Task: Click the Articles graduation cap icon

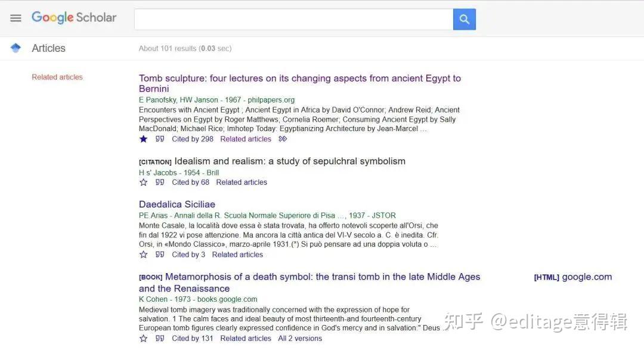Action: pyautogui.click(x=16, y=48)
